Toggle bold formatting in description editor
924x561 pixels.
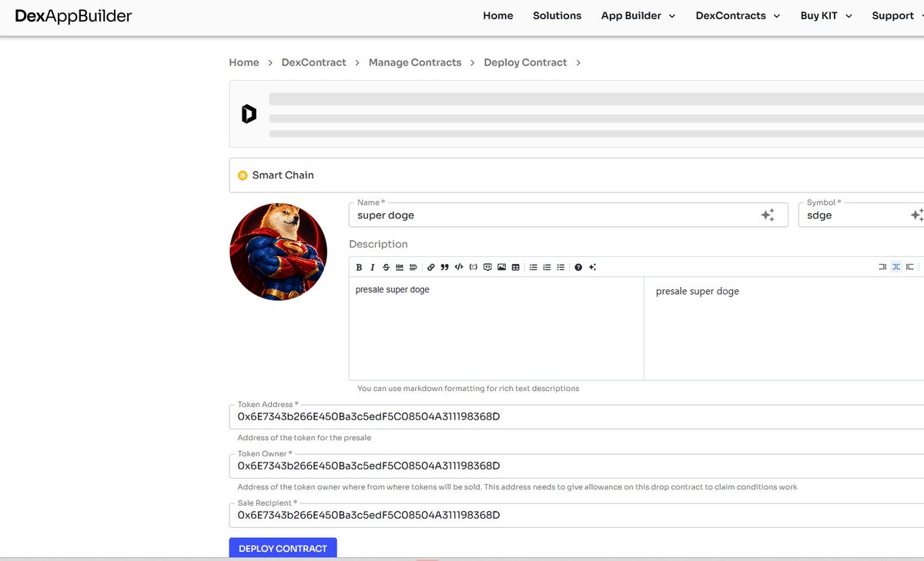pyautogui.click(x=359, y=267)
